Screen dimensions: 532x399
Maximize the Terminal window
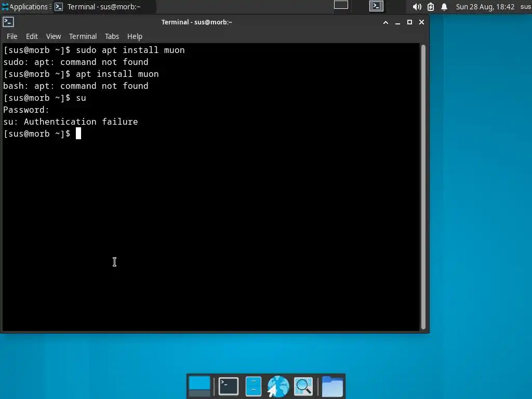(x=409, y=22)
